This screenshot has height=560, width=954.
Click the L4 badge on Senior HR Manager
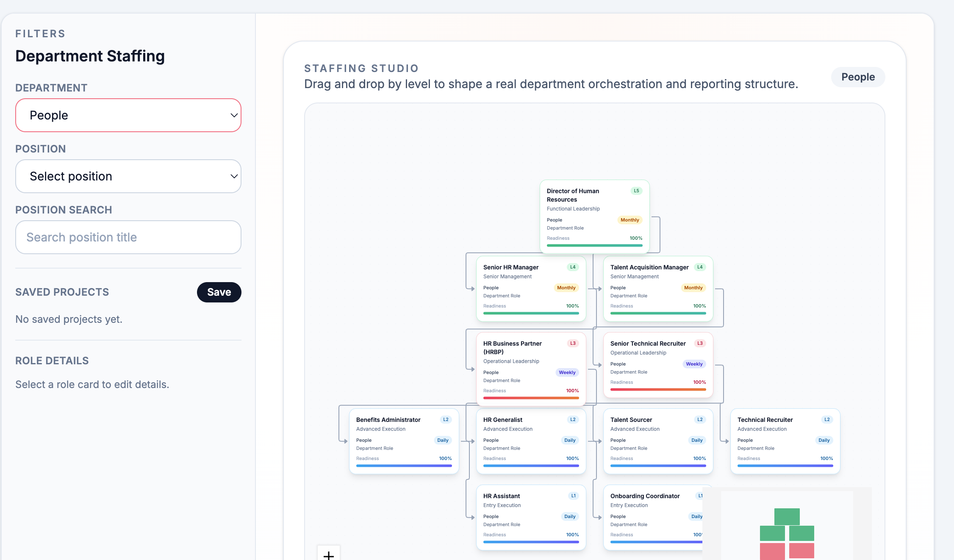point(572,267)
